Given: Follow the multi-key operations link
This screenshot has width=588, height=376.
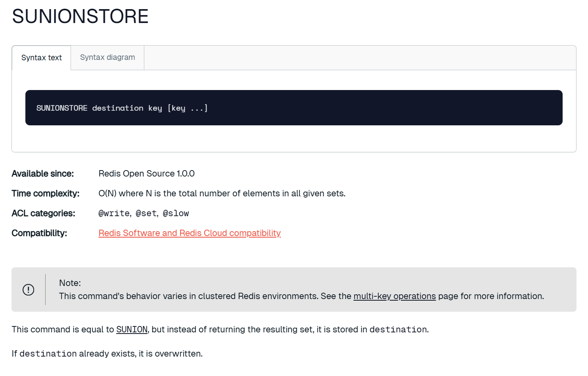Looking at the screenshot, I should pyautogui.click(x=395, y=296).
